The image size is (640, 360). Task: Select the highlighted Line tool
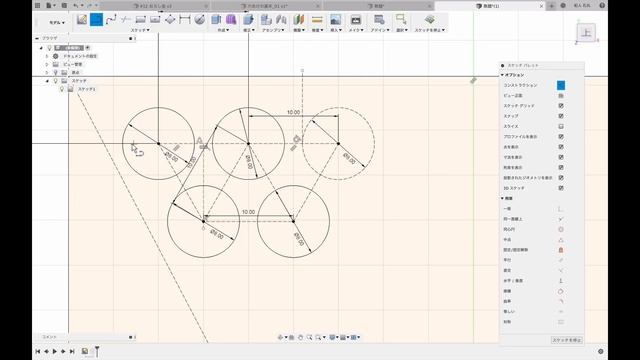pos(96,19)
